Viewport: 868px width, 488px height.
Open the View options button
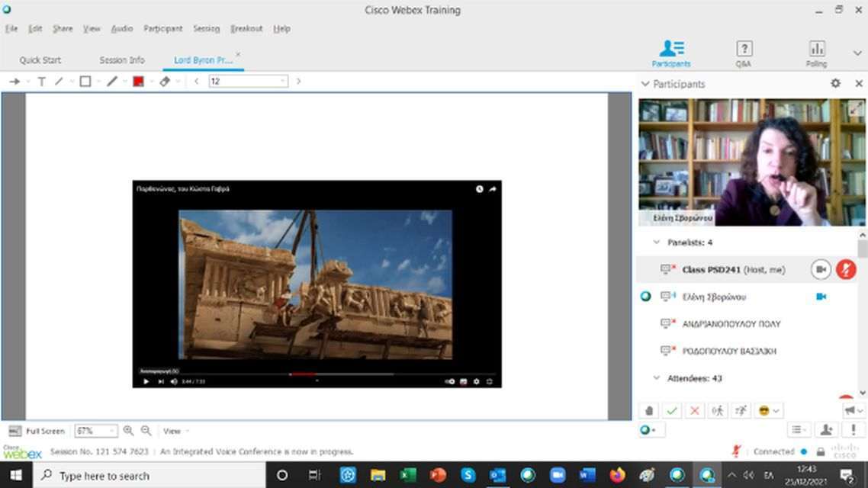point(175,431)
